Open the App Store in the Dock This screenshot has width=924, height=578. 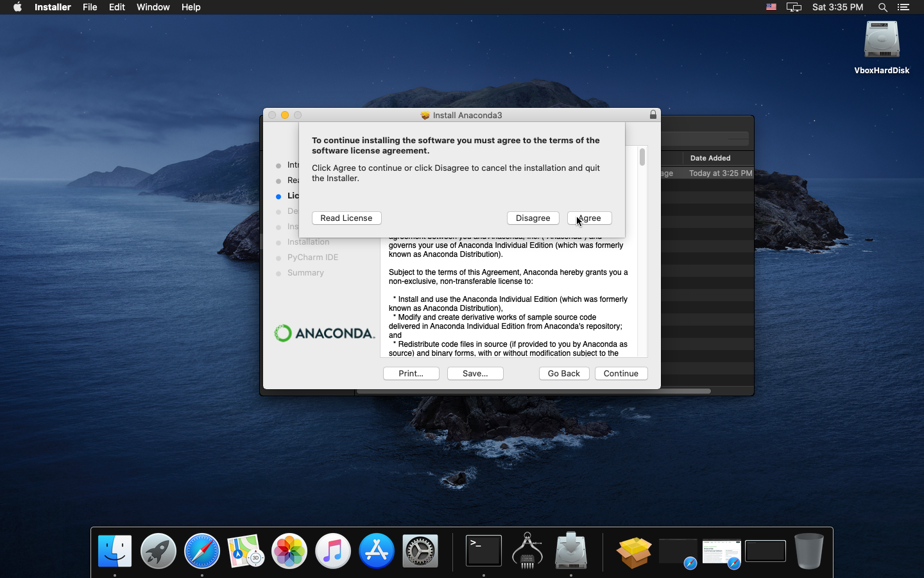pyautogui.click(x=377, y=551)
